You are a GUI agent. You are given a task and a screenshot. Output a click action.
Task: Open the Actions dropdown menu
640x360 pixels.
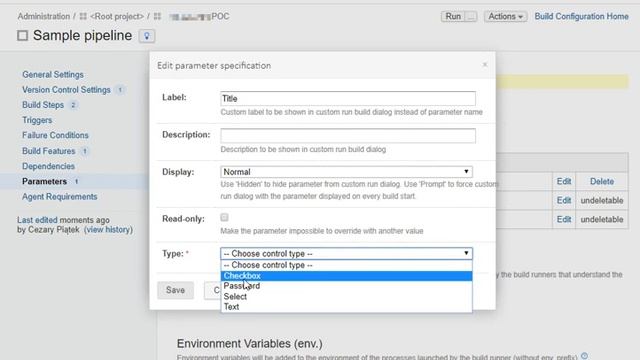click(506, 16)
